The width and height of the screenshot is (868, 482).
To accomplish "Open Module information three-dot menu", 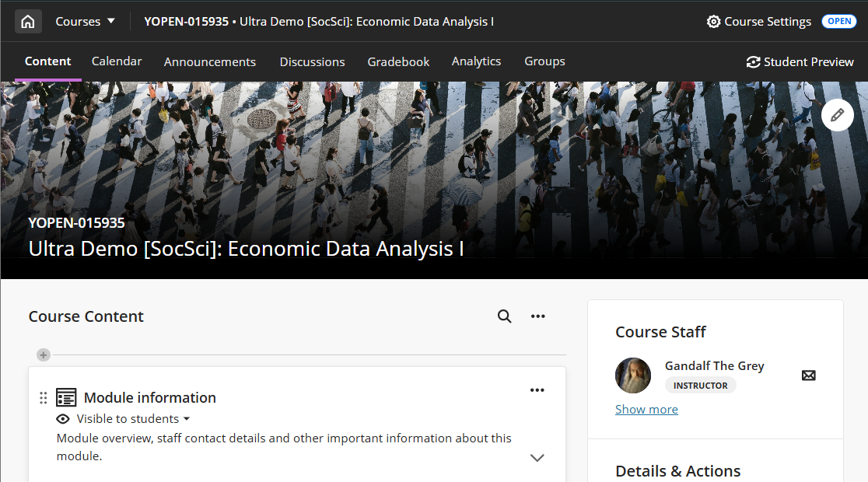I will pyautogui.click(x=537, y=390).
